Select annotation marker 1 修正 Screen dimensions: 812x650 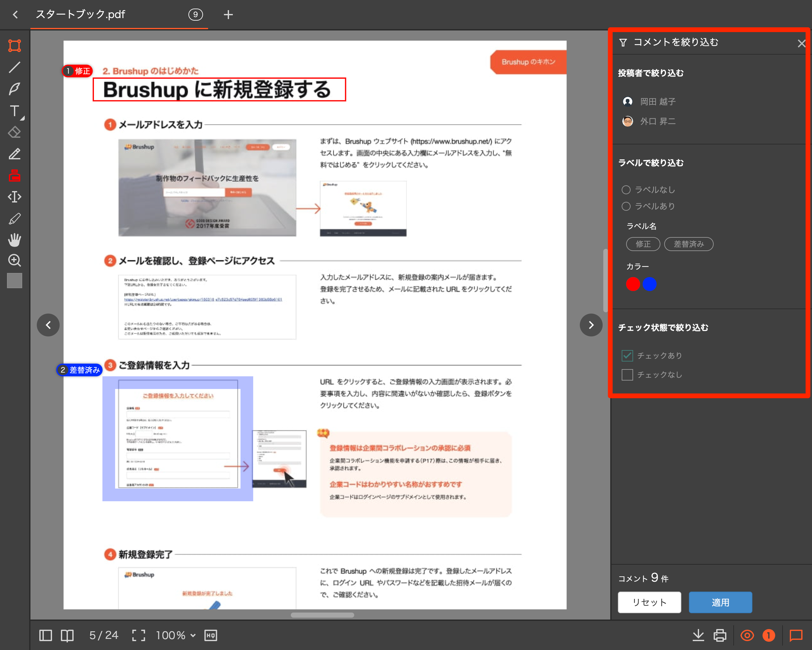(x=78, y=71)
